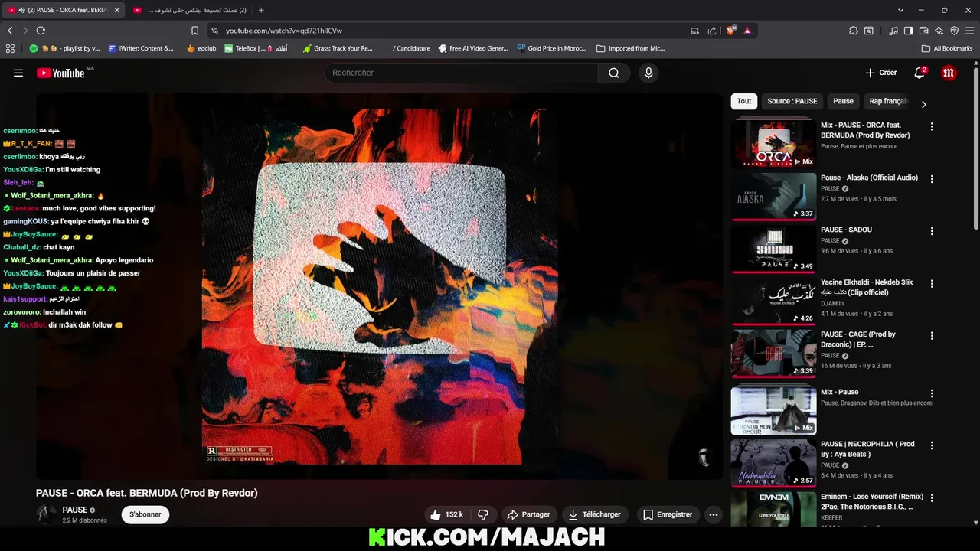Open Leo AI sparkle icon
The width and height of the screenshot is (980, 551).
[939, 31]
